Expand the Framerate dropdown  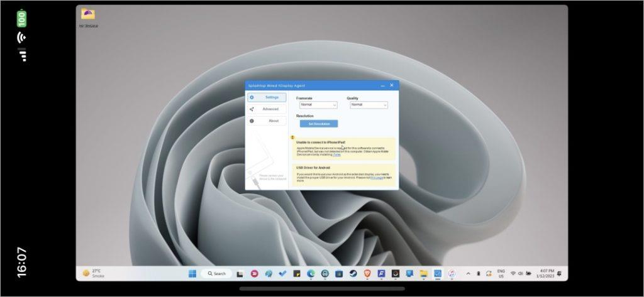(318, 105)
